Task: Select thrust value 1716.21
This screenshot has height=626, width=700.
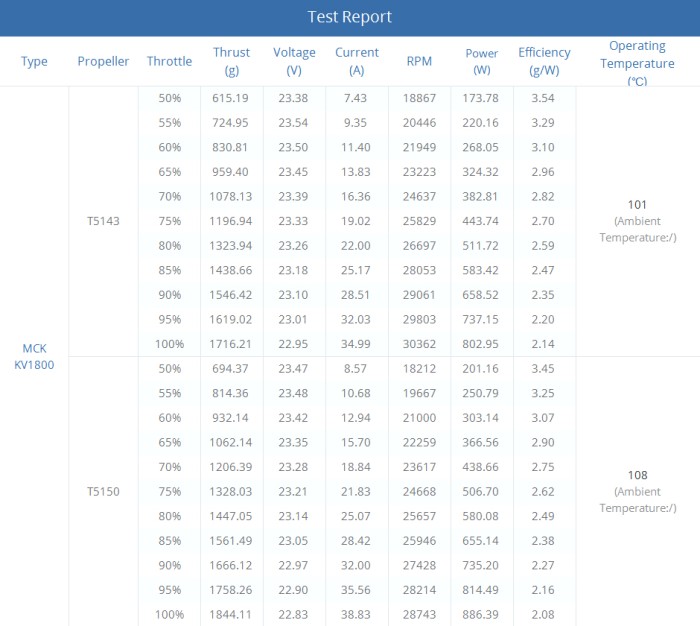Action: 231,344
